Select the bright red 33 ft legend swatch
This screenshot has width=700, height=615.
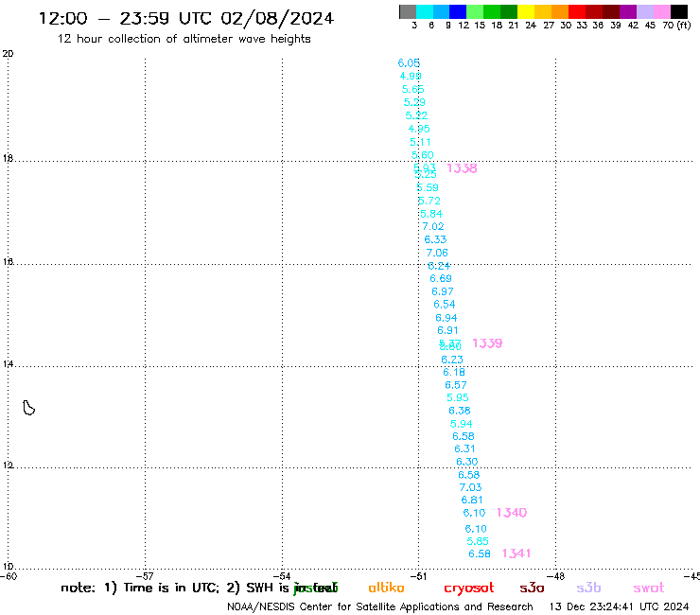577,11
